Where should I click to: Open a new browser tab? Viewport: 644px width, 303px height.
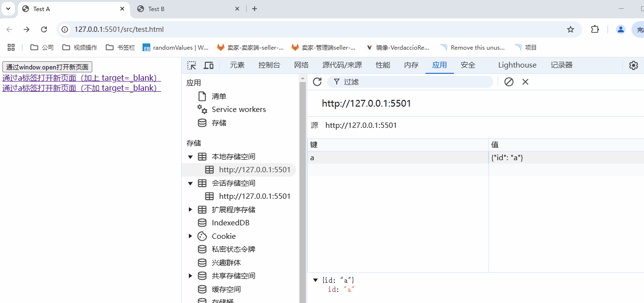pos(255,9)
